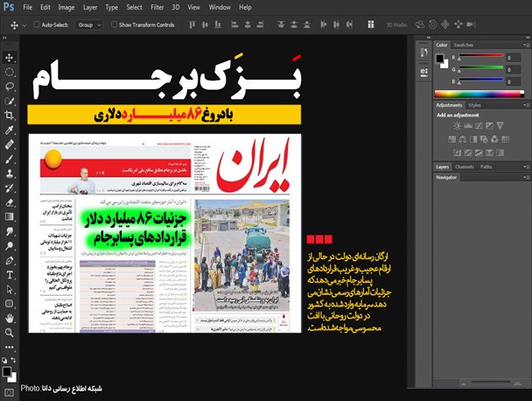Viewport: 532px width, 401px height.
Task: Switch to the Channels tab
Action: point(464,166)
